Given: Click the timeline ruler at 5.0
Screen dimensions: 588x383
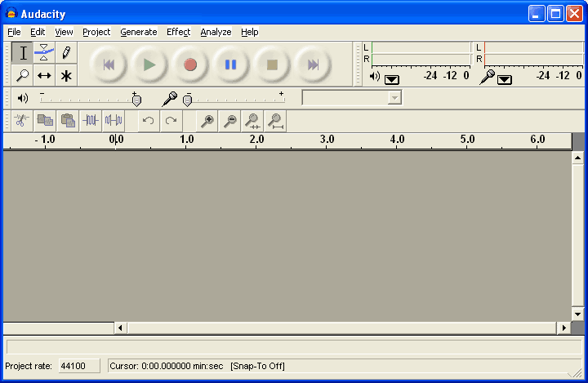Looking at the screenshot, I should [x=467, y=140].
